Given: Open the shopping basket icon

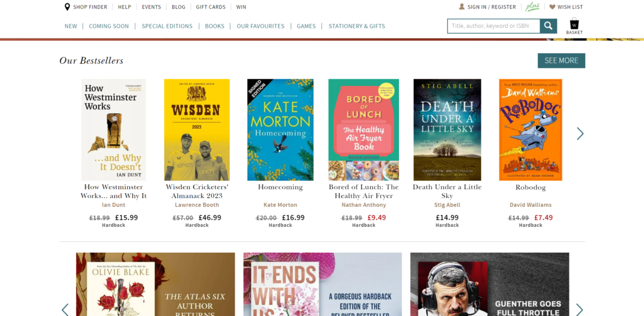Looking at the screenshot, I should coord(574,26).
